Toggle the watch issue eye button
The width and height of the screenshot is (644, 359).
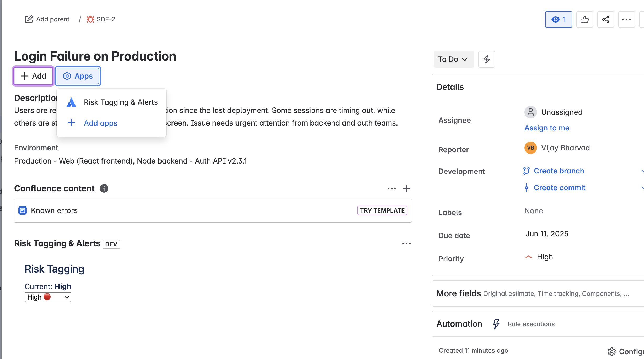tap(559, 19)
